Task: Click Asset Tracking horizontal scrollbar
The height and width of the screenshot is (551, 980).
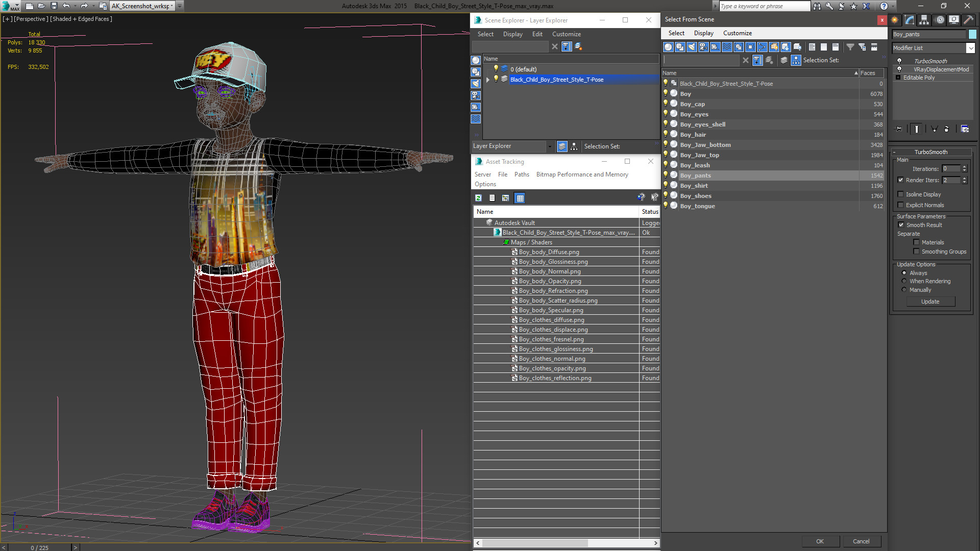Action: tap(567, 543)
